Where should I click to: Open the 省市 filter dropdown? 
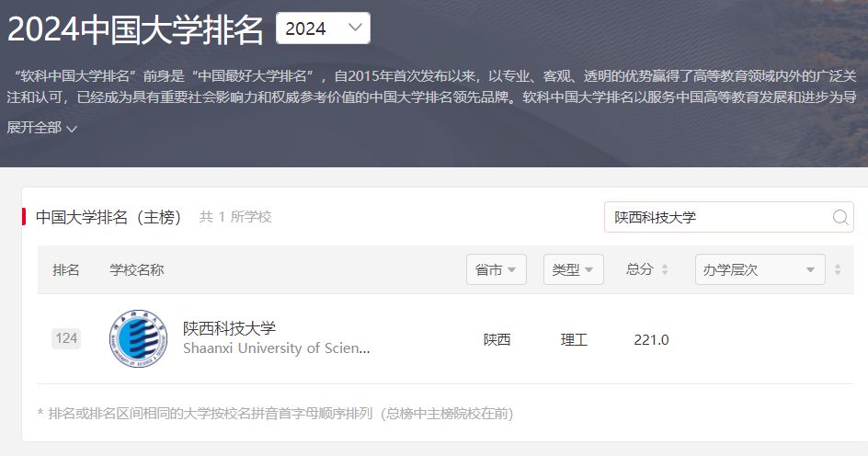tap(496, 269)
